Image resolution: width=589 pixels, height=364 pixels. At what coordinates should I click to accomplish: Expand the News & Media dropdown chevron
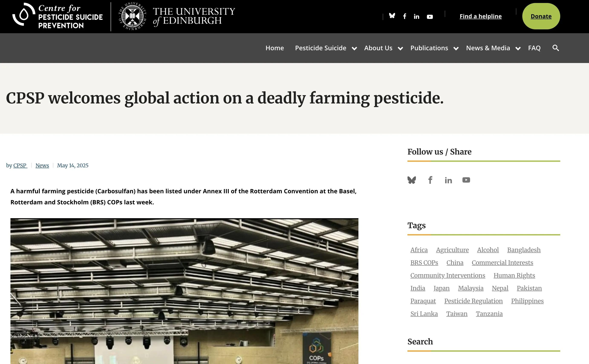point(518,49)
